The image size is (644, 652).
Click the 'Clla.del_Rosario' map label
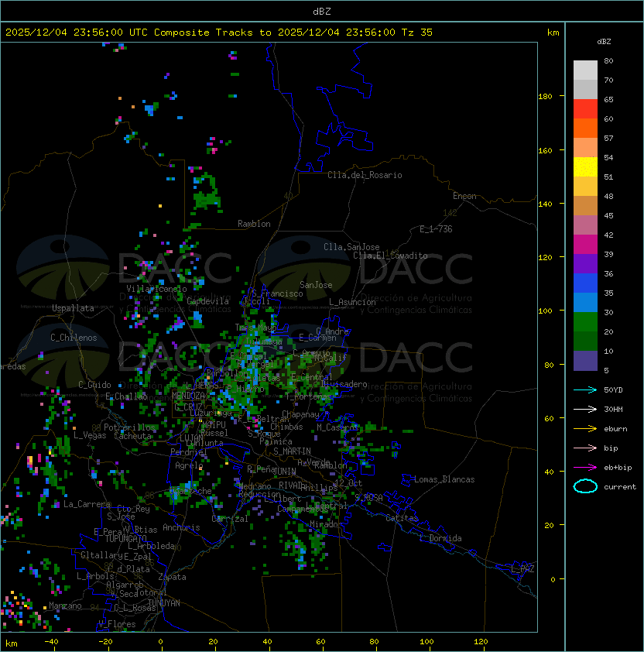pos(365,175)
